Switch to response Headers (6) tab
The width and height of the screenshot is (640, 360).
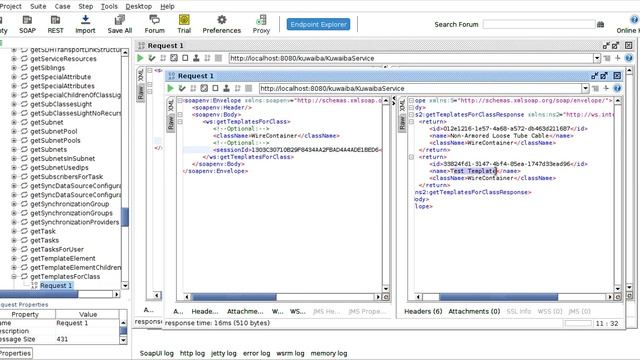423,311
